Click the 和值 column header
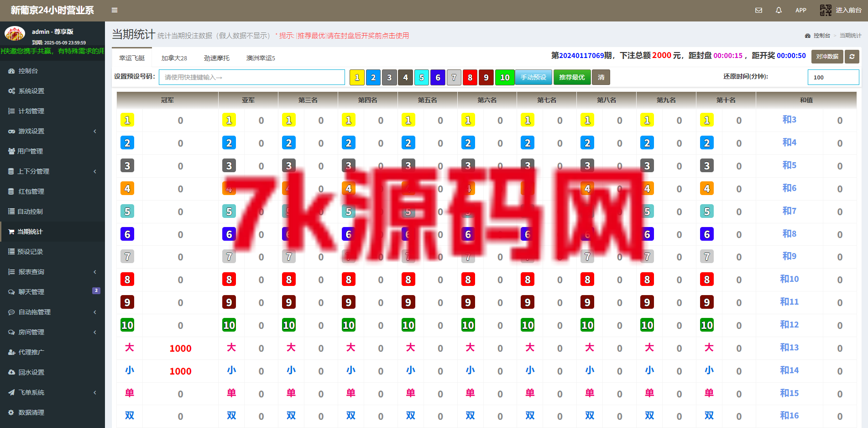Viewport: 868px width, 428px height. point(806,100)
